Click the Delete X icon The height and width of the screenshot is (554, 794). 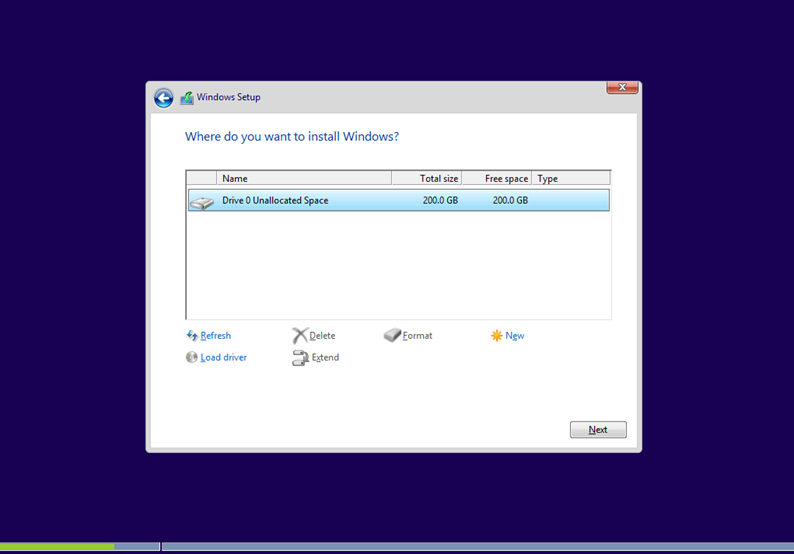[300, 335]
